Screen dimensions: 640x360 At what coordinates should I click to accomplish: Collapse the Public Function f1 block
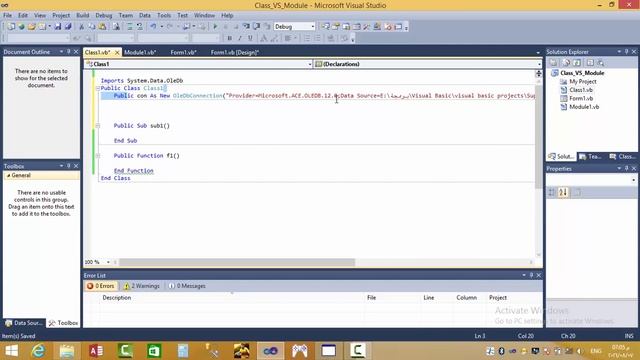coord(98,156)
